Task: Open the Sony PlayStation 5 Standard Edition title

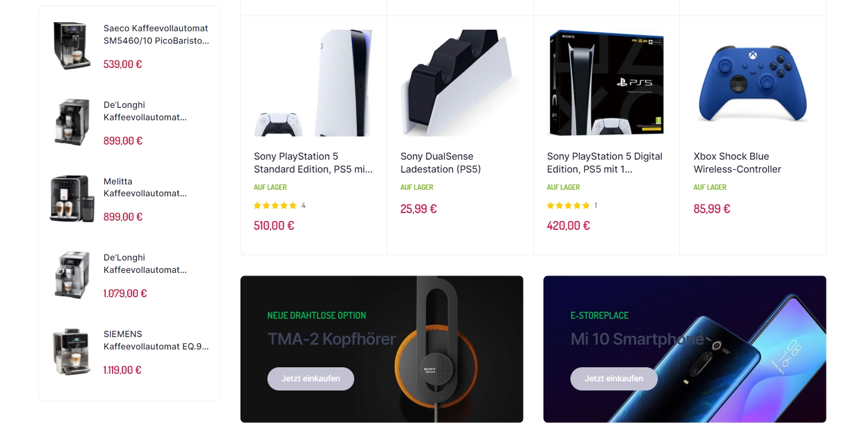Action: [x=313, y=163]
